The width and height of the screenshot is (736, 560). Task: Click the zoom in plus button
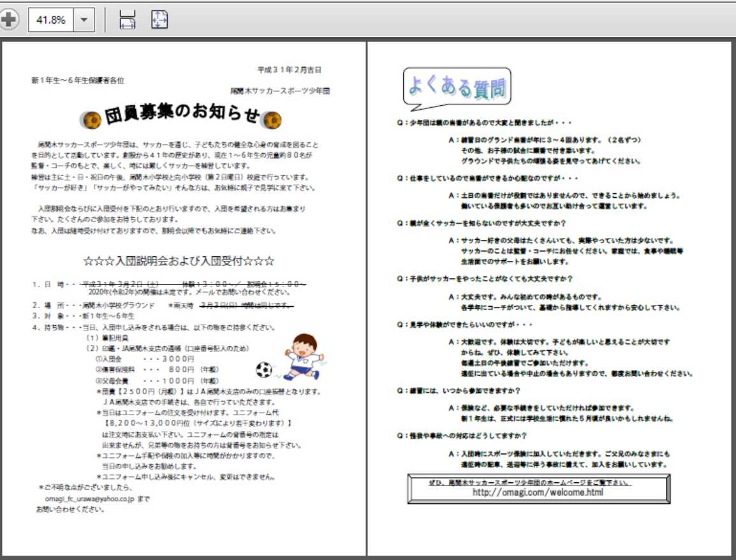8,20
